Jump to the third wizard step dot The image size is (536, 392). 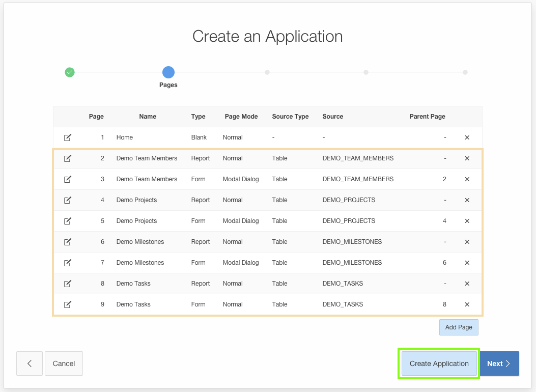point(267,72)
